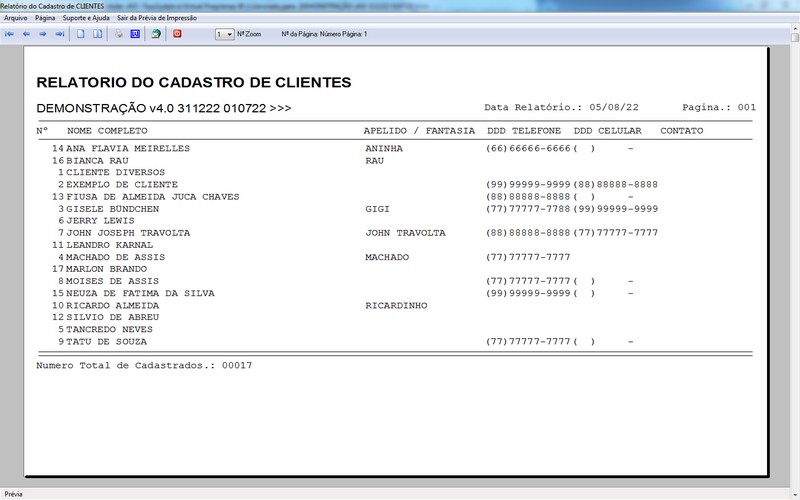Viewport: 800px width, 500px height.
Task: Select the JERRY LEWIS row
Action: [x=101, y=221]
